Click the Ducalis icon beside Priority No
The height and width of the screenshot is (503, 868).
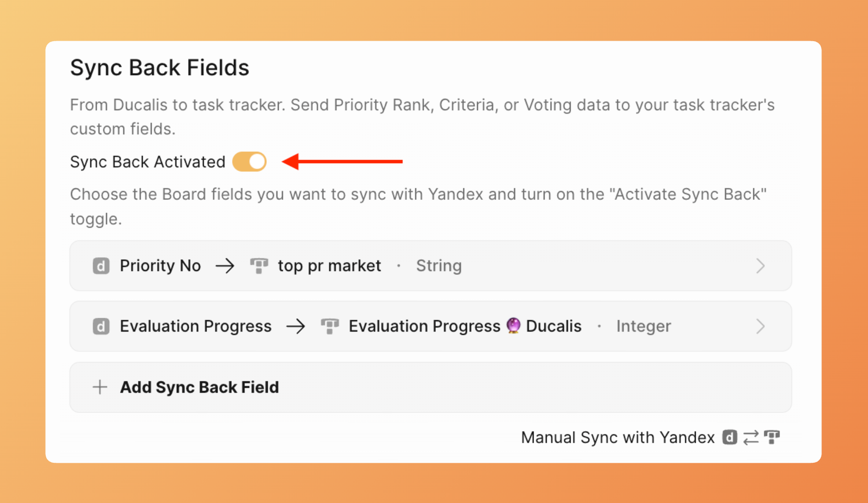pyautogui.click(x=101, y=266)
